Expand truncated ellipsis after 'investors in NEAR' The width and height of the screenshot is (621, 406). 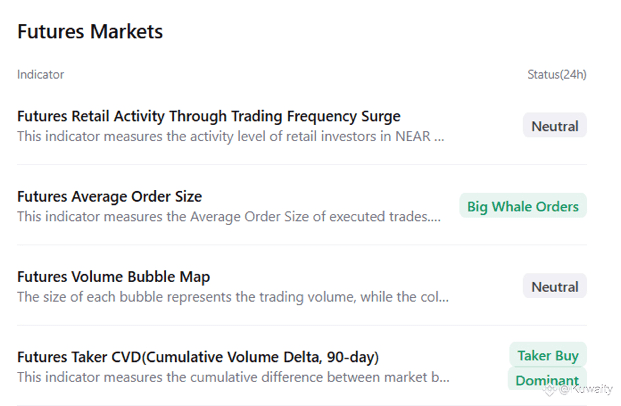439,137
